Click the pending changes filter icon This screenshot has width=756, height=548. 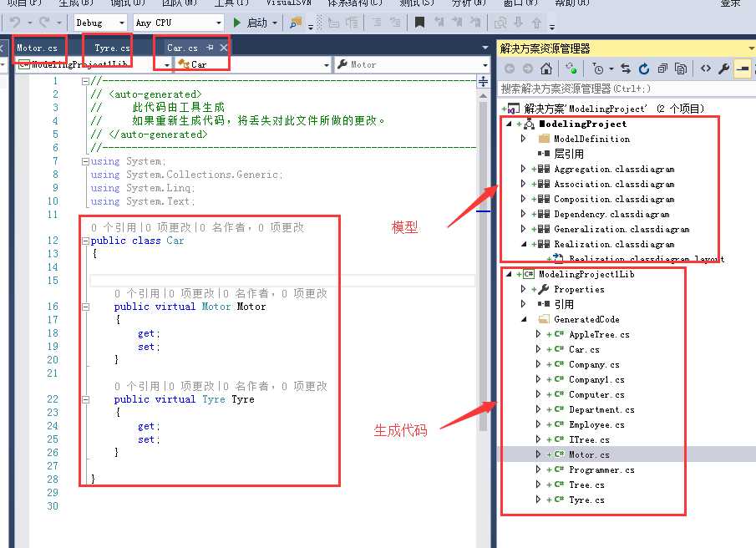[x=571, y=69]
